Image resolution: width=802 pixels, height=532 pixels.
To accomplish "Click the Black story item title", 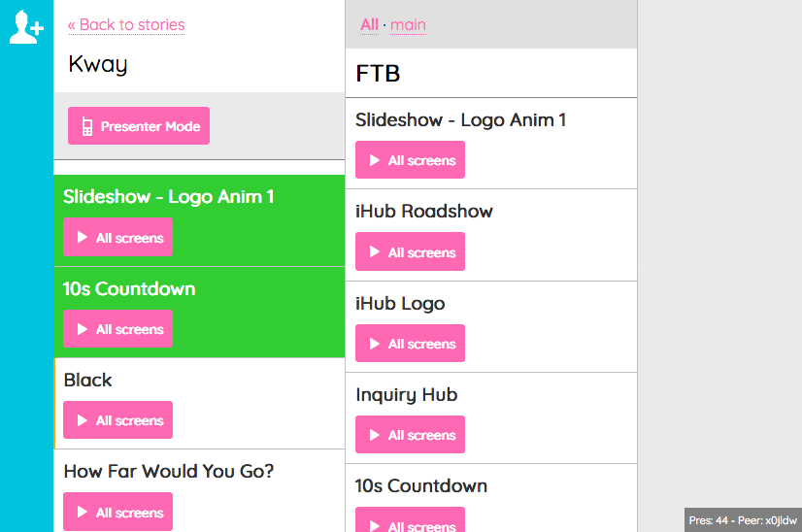I will click(x=87, y=380).
